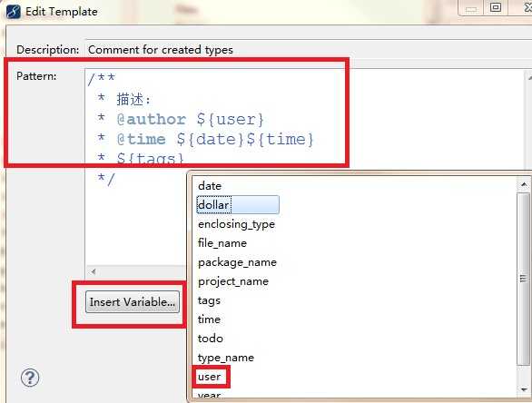The image size is (532, 403).
Task: Click the variable list scroll down arrow
Action: tap(524, 389)
